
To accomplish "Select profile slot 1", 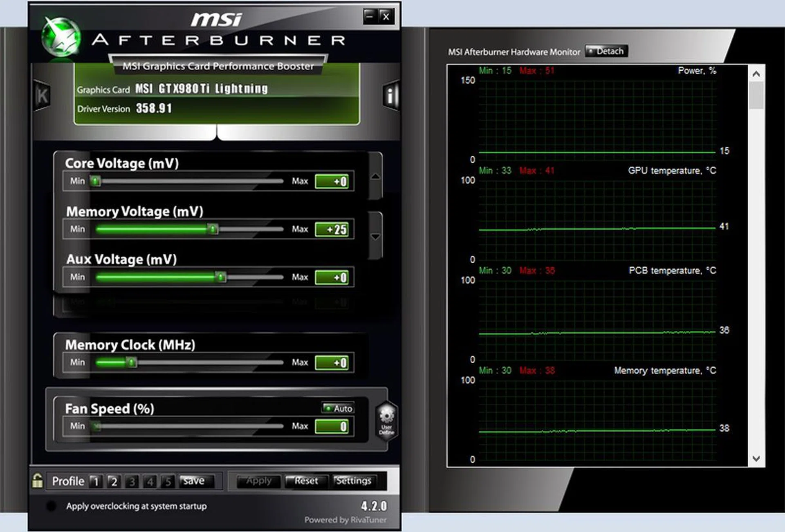I will [96, 481].
